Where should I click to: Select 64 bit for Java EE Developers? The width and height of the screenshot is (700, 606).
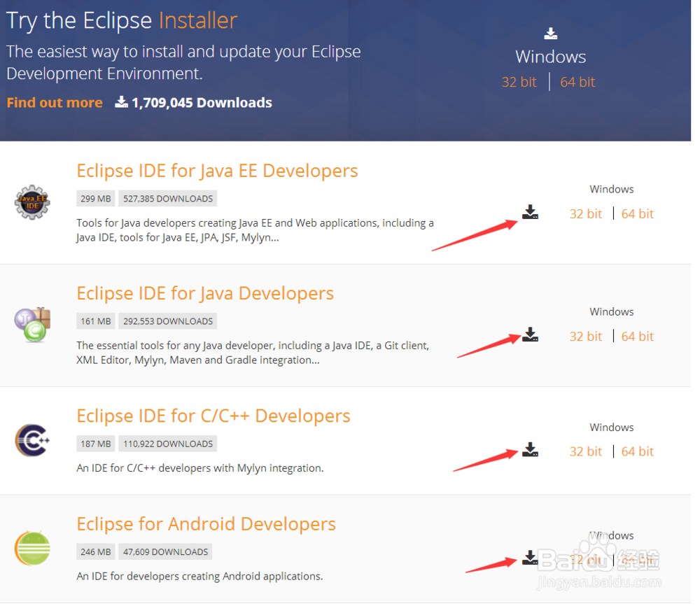(638, 213)
